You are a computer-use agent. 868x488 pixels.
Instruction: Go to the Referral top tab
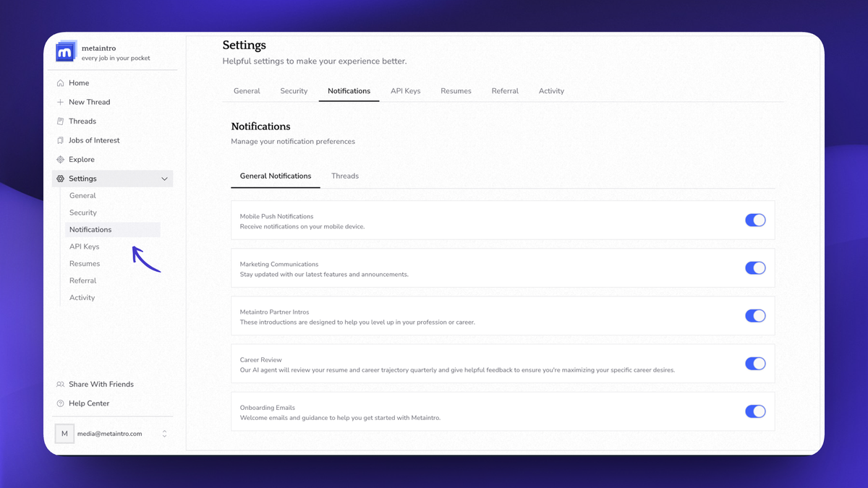[505, 91]
